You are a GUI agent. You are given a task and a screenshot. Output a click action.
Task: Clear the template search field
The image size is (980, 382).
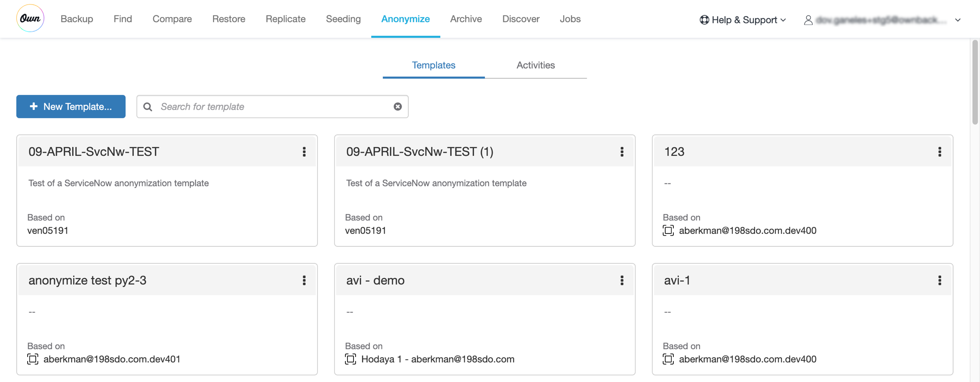pos(398,106)
